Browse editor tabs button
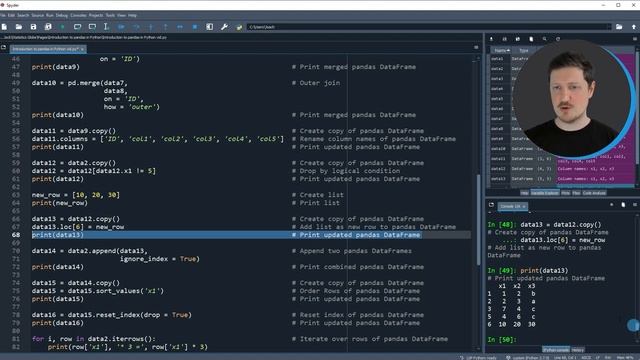The width and height of the screenshot is (640, 360). 4,48
